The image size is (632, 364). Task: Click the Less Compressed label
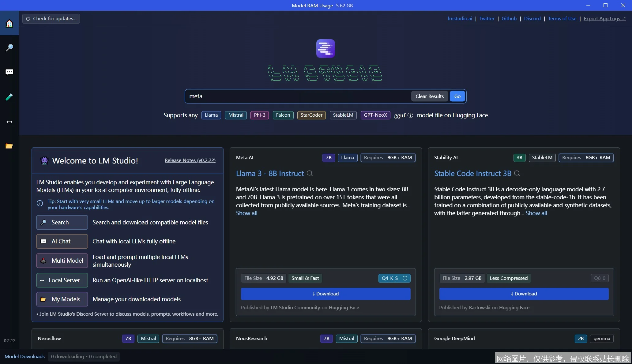[x=509, y=278]
